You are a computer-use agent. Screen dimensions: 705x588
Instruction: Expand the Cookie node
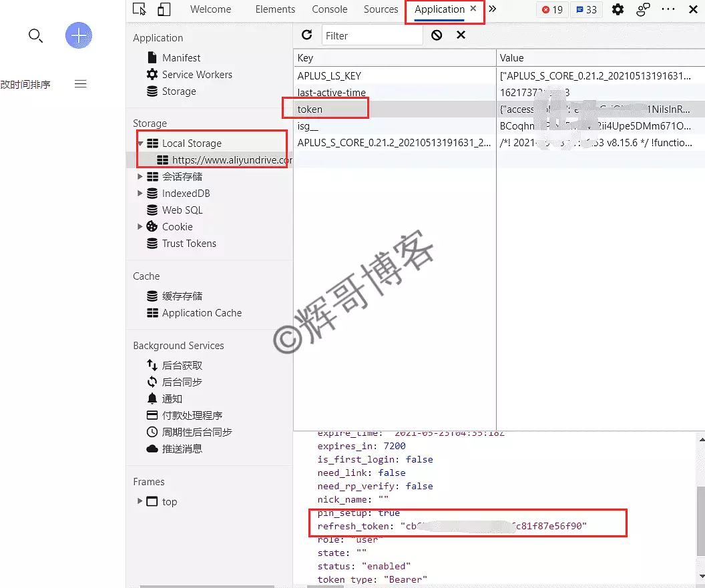140,226
